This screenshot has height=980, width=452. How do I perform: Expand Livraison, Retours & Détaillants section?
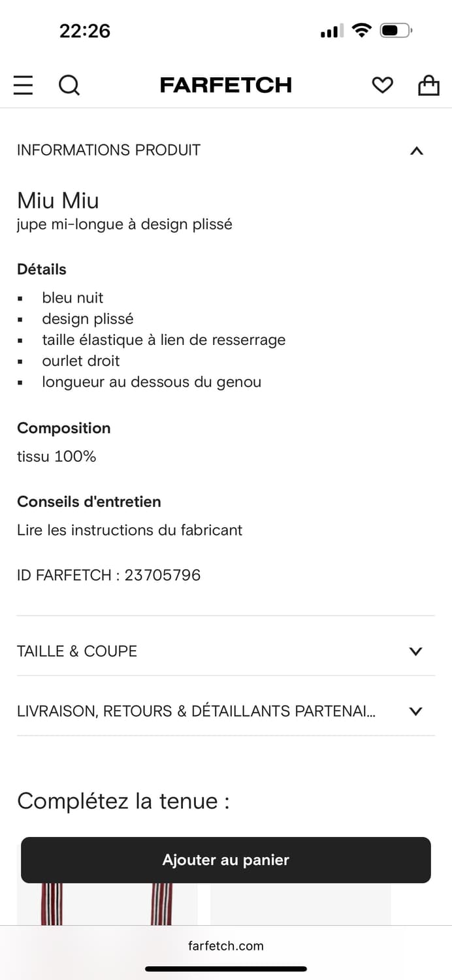click(415, 711)
